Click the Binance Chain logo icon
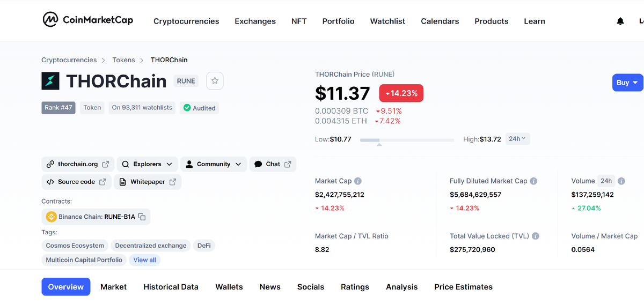This screenshot has width=644, height=304. click(52, 217)
